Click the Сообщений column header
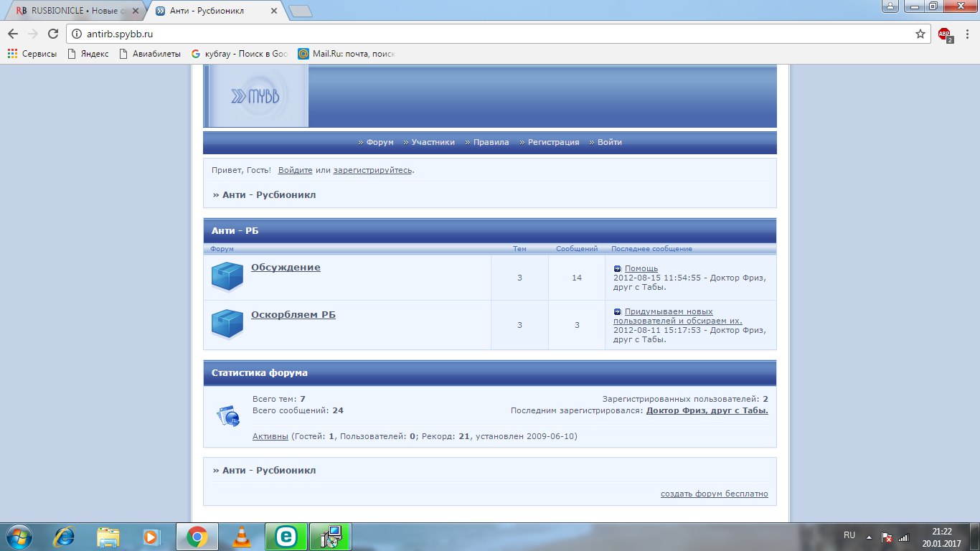980x551 pixels. click(577, 249)
